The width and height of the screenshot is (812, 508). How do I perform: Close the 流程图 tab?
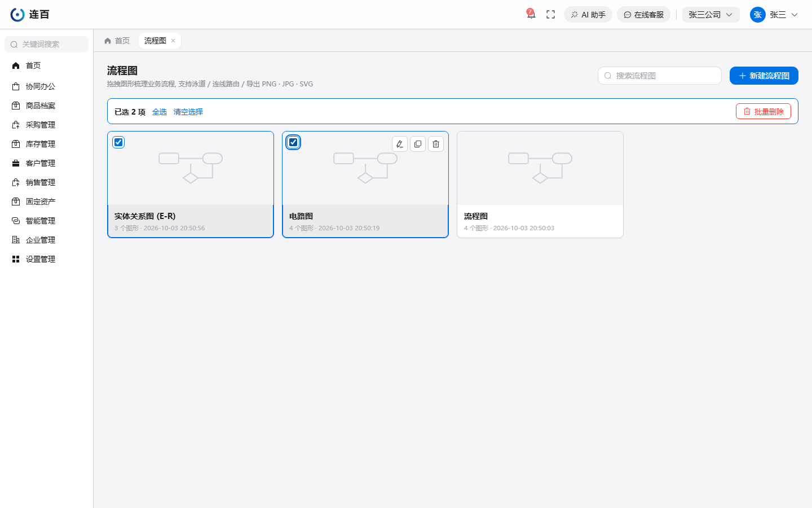pyautogui.click(x=173, y=41)
